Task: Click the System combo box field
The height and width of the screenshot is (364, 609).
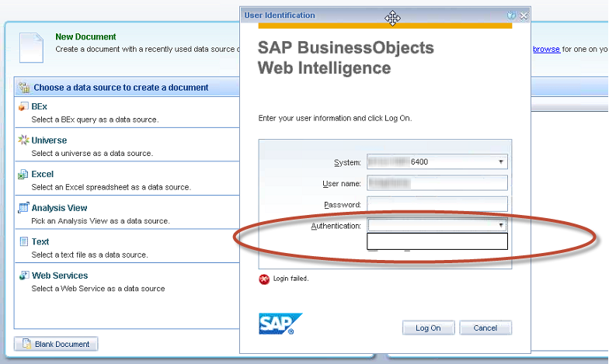Action: (437, 161)
